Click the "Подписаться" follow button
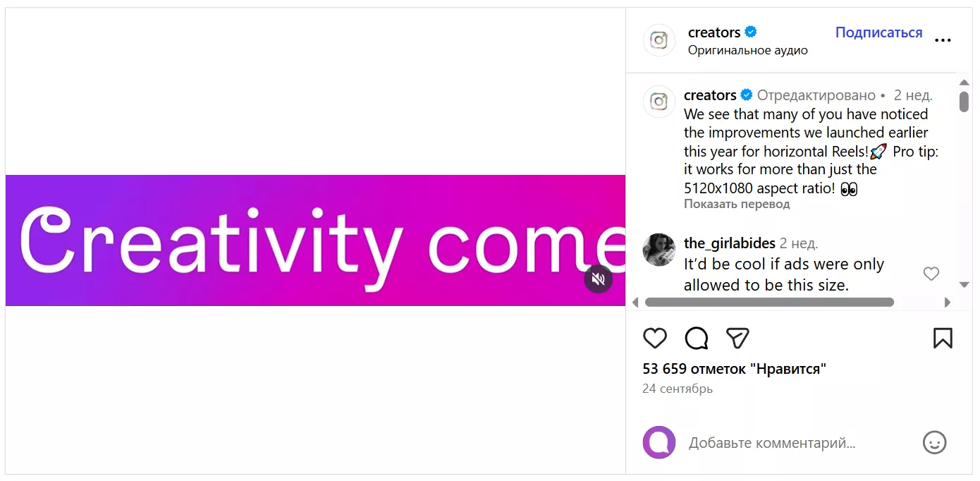The width and height of the screenshot is (980, 481). pos(878,32)
